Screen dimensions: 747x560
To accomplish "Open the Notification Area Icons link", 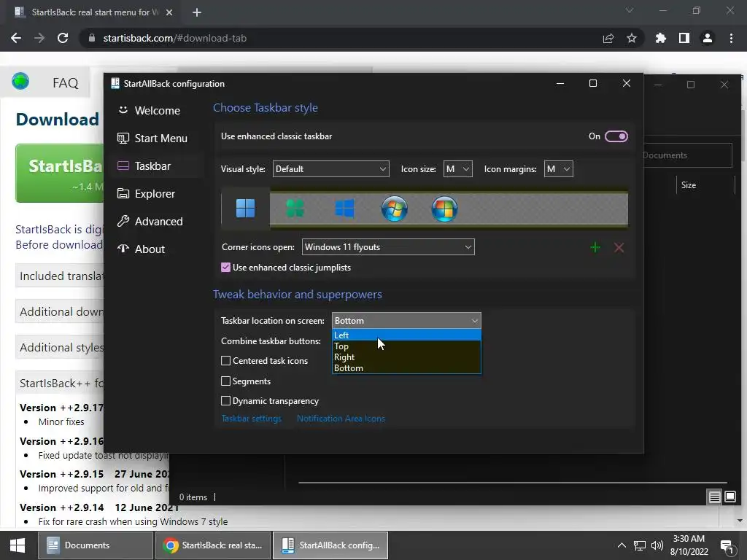I will coord(341,419).
